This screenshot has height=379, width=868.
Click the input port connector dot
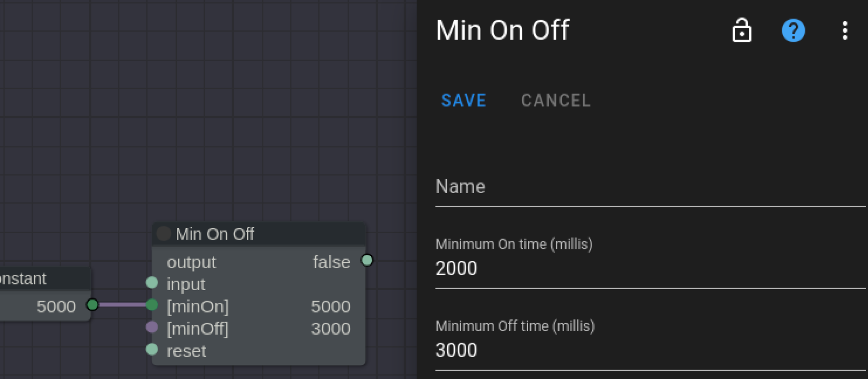[x=152, y=283]
